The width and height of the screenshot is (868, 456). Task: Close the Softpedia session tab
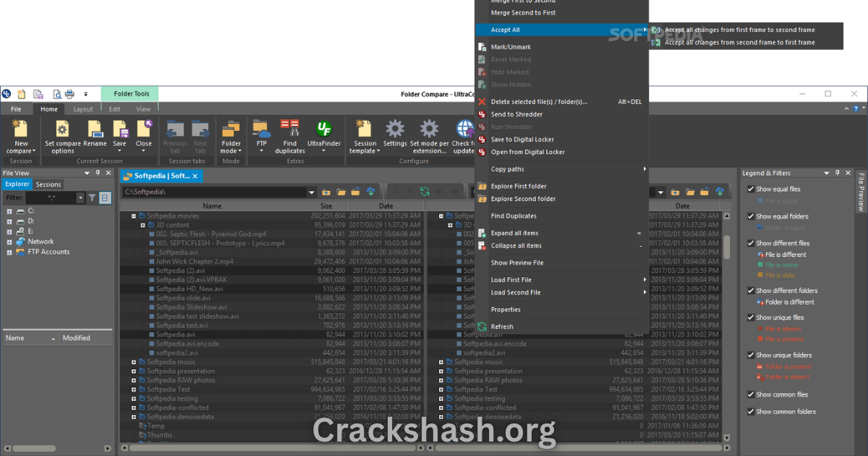(196, 176)
